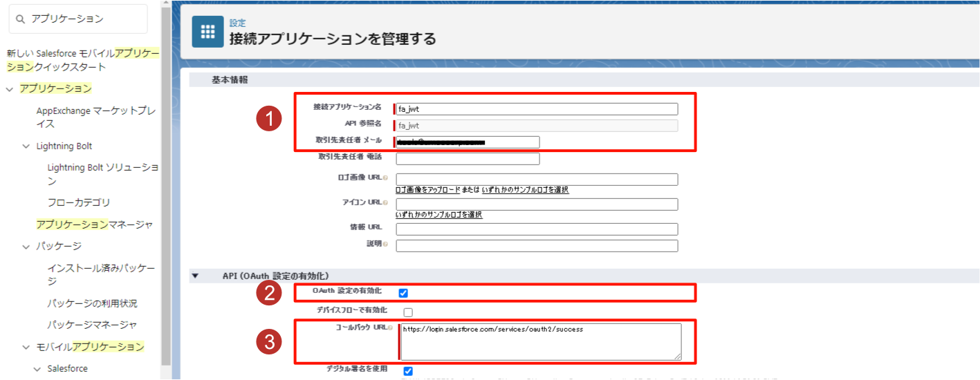Collapse the パッケージ sidebar group

26,247
